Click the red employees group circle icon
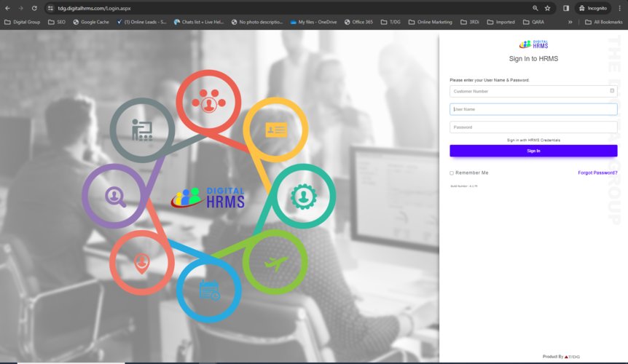 (x=209, y=101)
